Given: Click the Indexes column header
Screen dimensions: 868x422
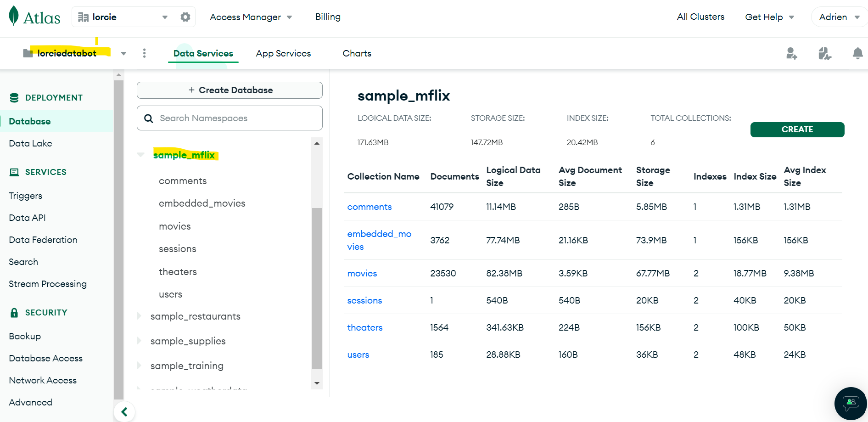Looking at the screenshot, I should [x=710, y=176].
